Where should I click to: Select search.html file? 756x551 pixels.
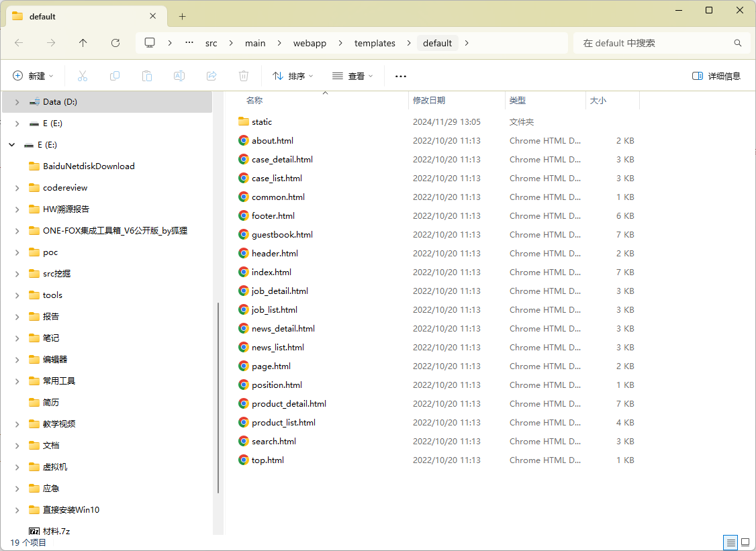pyautogui.click(x=274, y=442)
